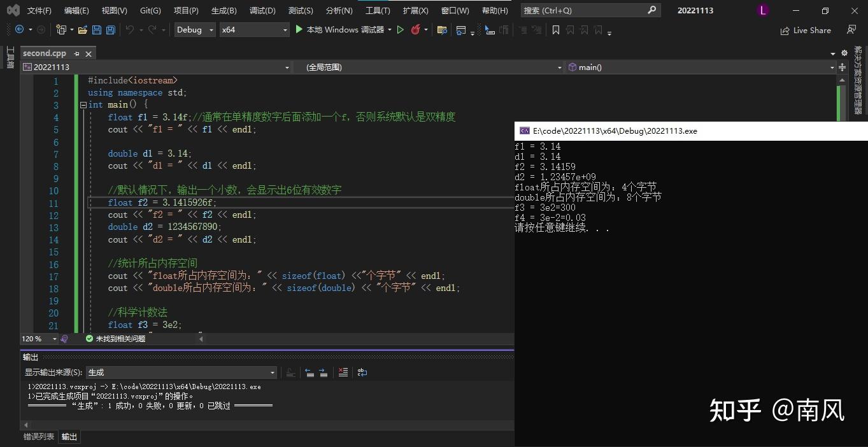Screen dimensions: 868x447
Task: Toggle a bookmark on the current line
Action: coord(555,29)
